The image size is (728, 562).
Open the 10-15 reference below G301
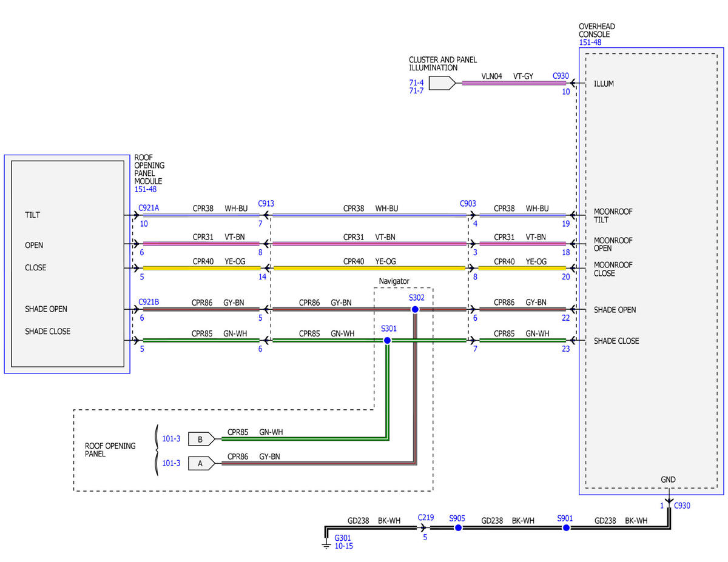coord(343,546)
